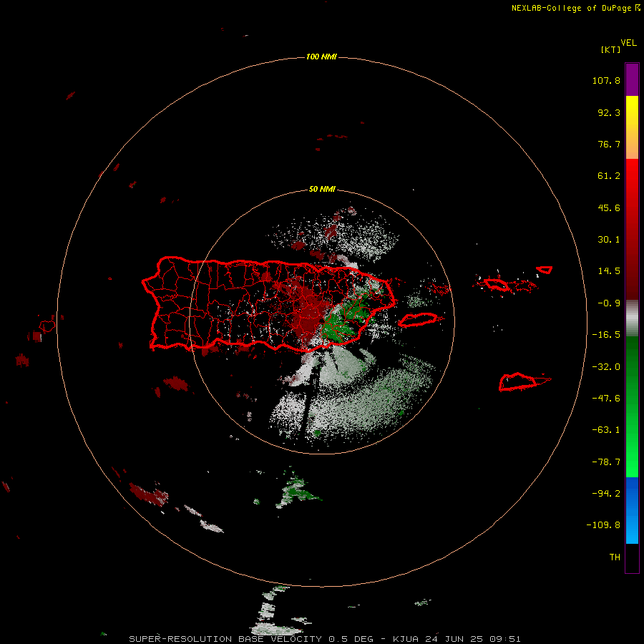Click the 100 NMI range ring label
This screenshot has width=644, height=644.
(x=321, y=57)
